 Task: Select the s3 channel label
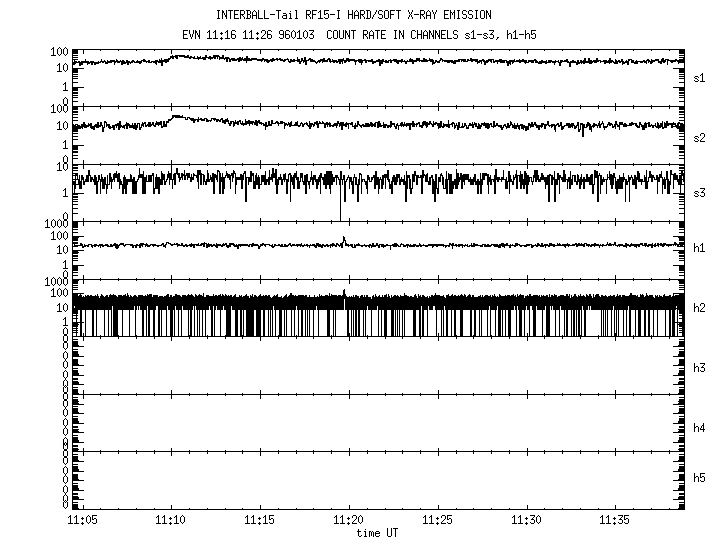(699, 193)
